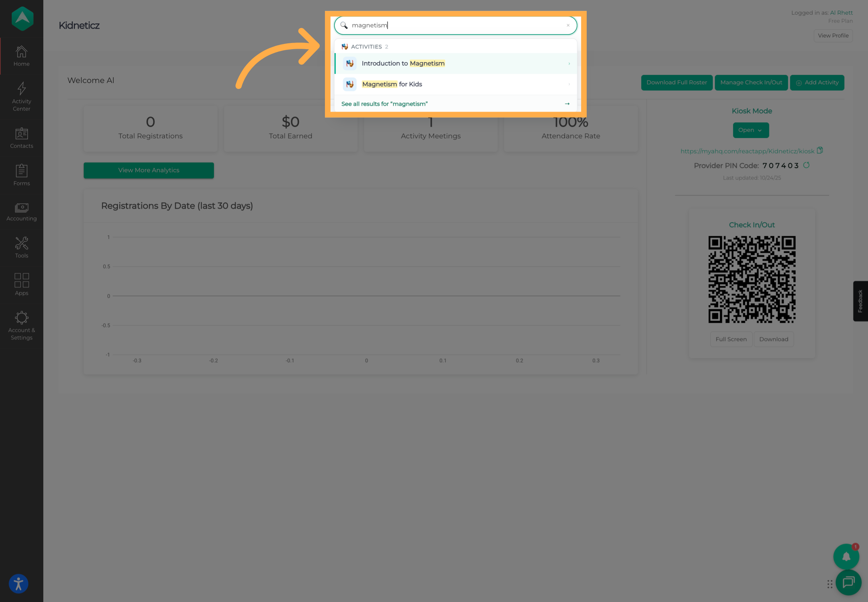The image size is (868, 602).
Task: Click into magnetism search field
Action: 455,25
